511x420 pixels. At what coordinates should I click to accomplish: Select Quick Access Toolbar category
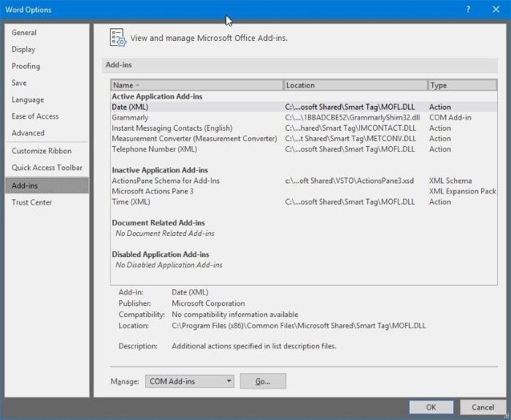pyautogui.click(x=47, y=167)
